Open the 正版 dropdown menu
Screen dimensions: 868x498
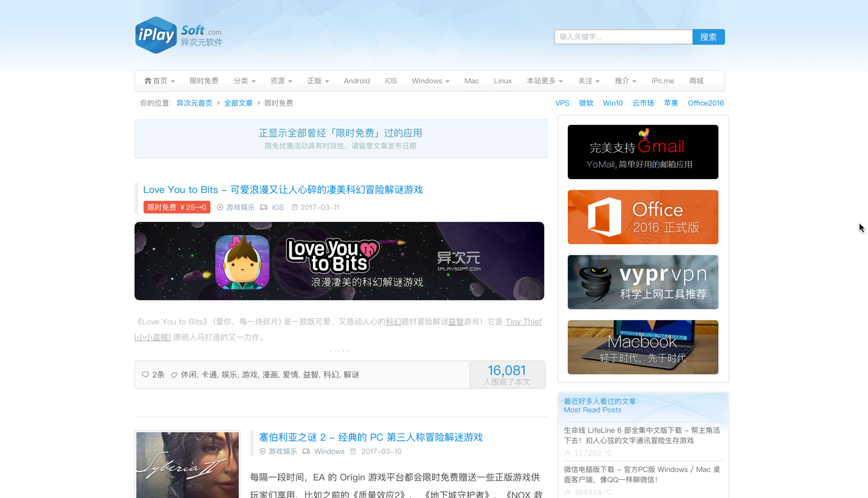coord(318,81)
